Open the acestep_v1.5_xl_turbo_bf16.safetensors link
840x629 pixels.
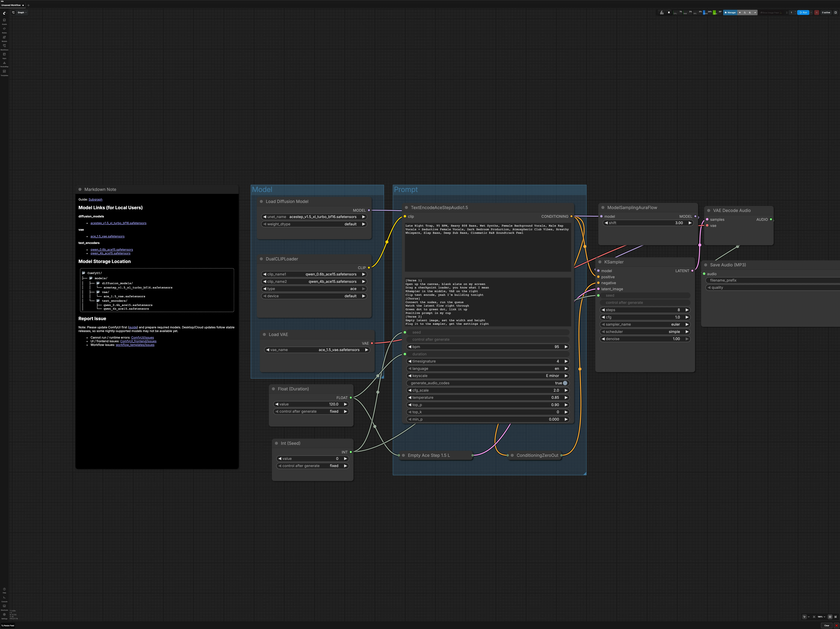118,223
